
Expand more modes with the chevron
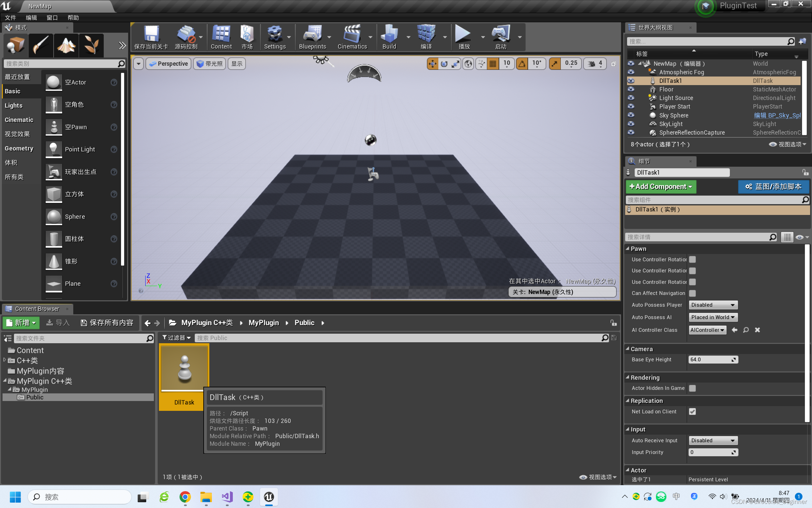[122, 45]
